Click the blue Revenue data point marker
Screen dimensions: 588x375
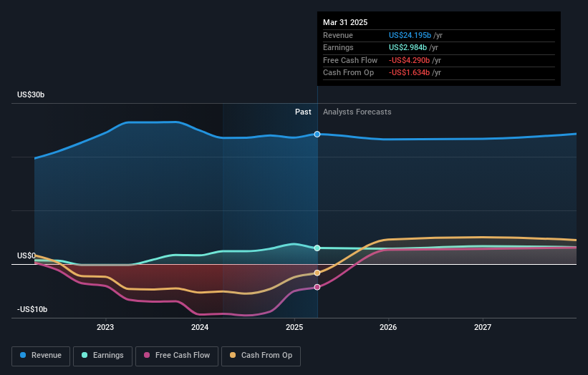tap(317, 134)
